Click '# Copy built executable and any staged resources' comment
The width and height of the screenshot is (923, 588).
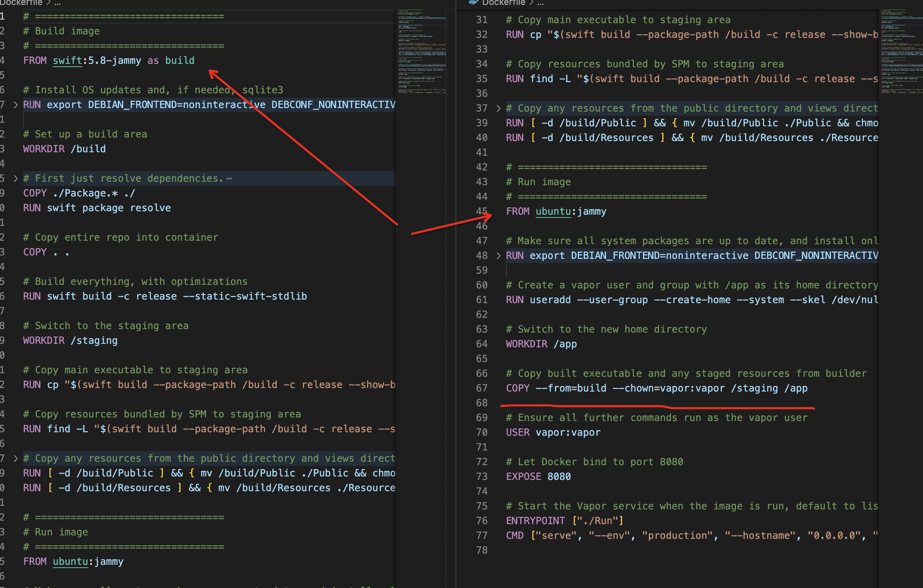click(686, 374)
